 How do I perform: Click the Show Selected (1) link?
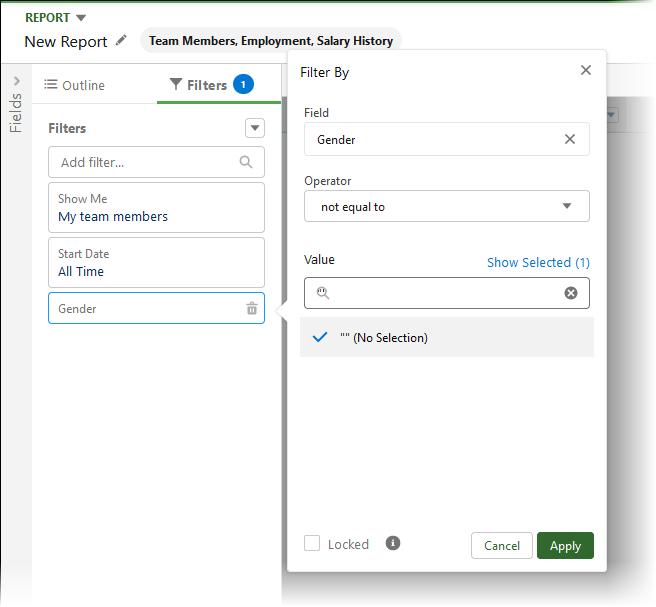click(x=538, y=262)
